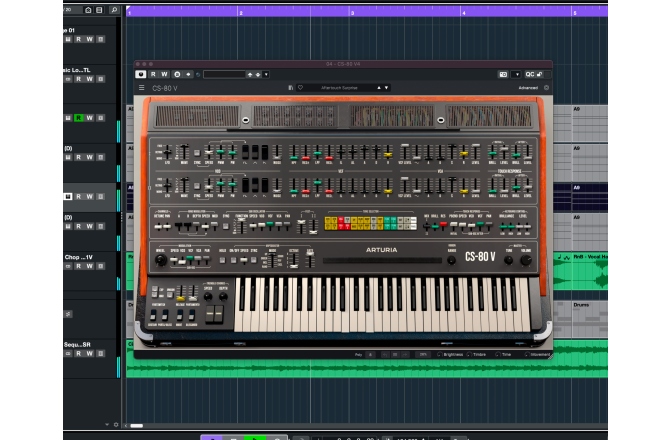Image resolution: width=672 pixels, height=440 pixels.
Task: Enable Write automation in plugin header
Action: click(x=165, y=74)
